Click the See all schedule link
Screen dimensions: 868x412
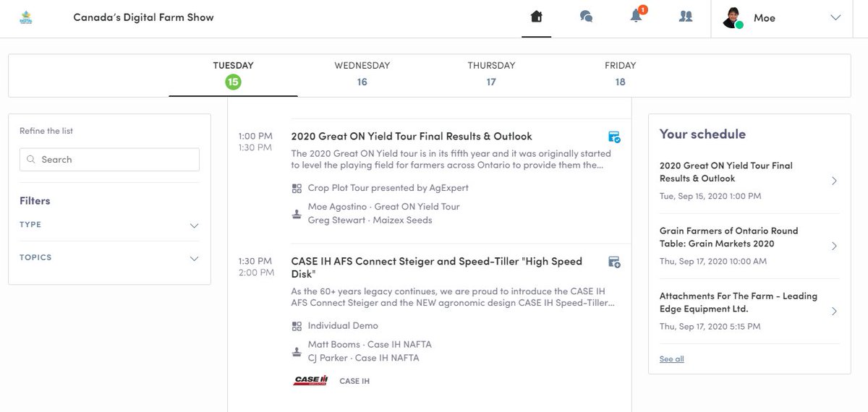click(671, 359)
